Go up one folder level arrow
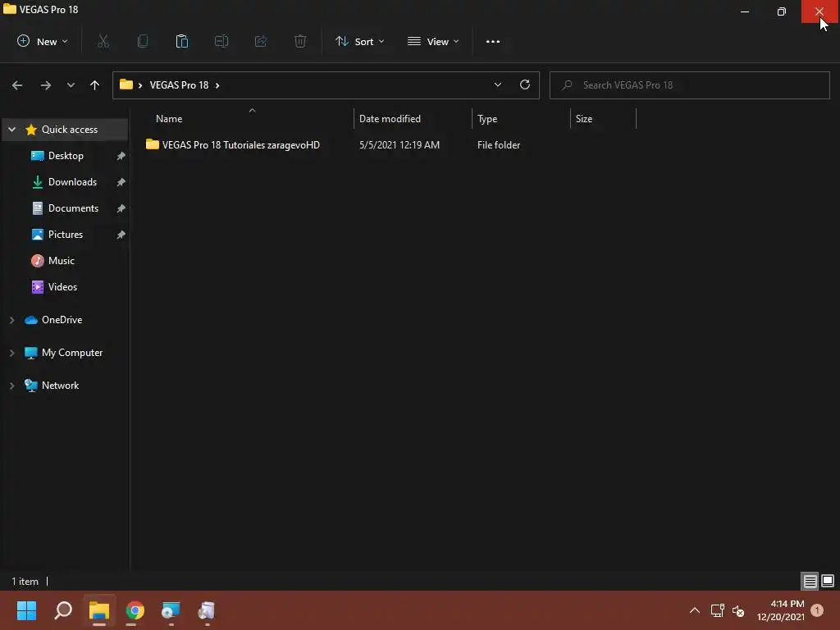The image size is (840, 630). pyautogui.click(x=95, y=85)
